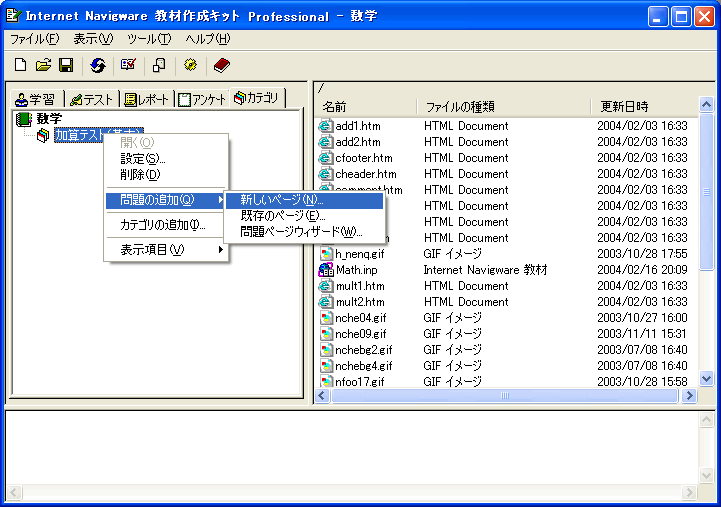Click the blue refresh arrows toolbar icon
721x507 pixels.
click(x=97, y=65)
